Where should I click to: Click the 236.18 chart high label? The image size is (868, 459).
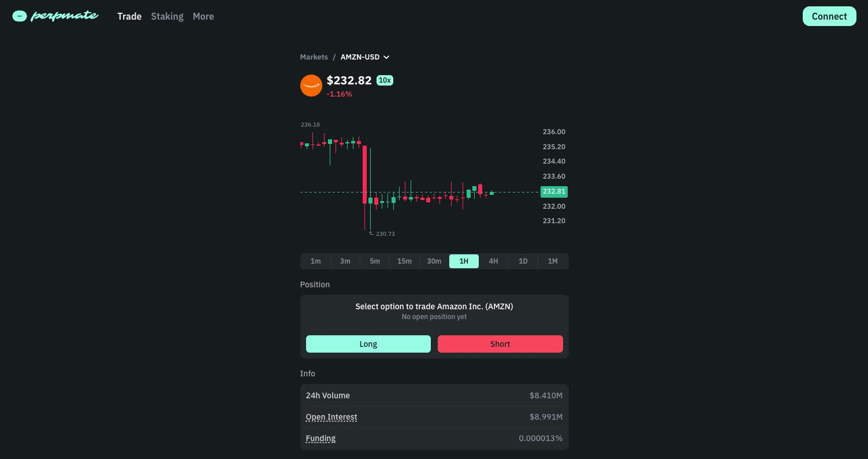[310, 124]
